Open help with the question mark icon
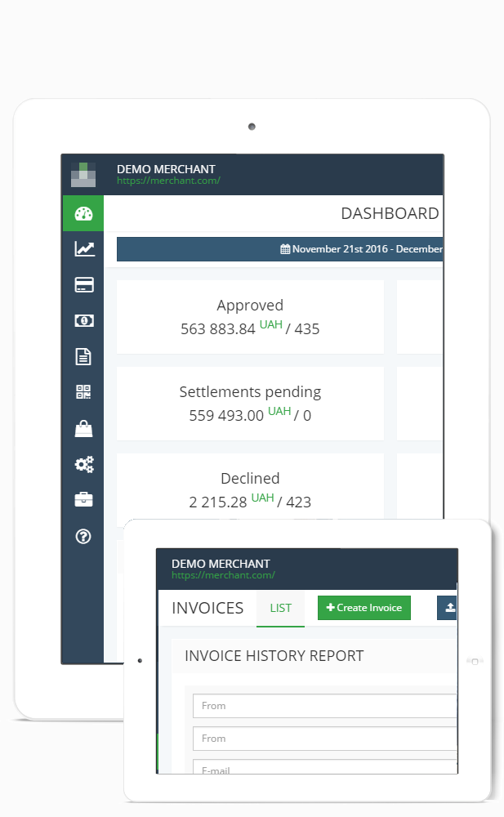 pyautogui.click(x=83, y=536)
